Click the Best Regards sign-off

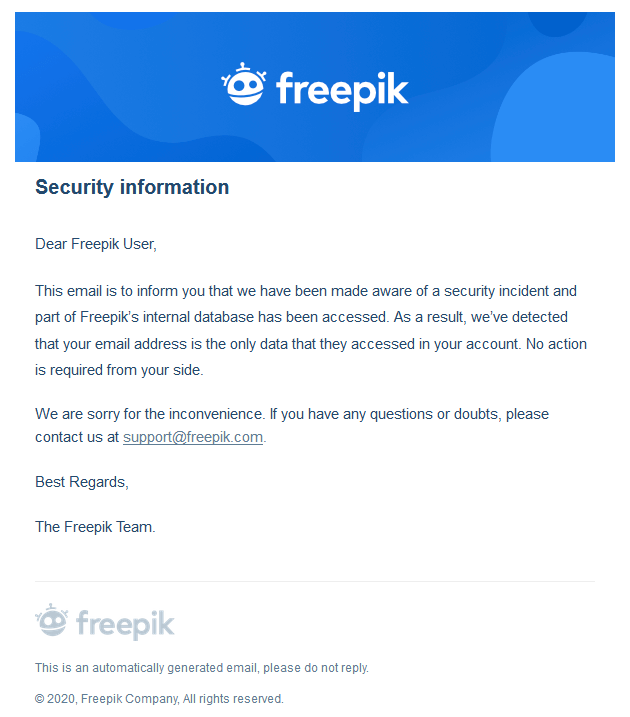[82, 482]
